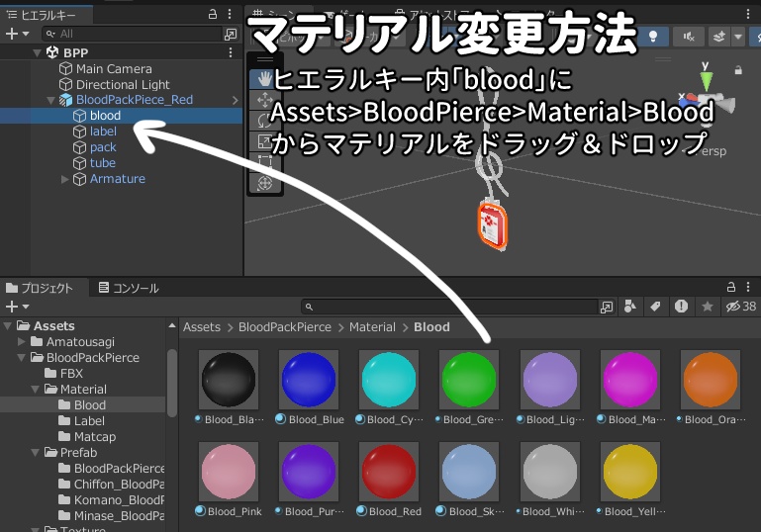
Task: Open the Chiffon_BloodPa folder
Action: coord(111,484)
